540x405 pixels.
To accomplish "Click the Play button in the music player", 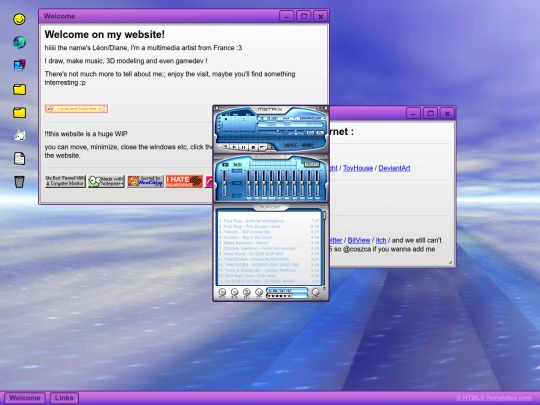I will (x=234, y=147).
